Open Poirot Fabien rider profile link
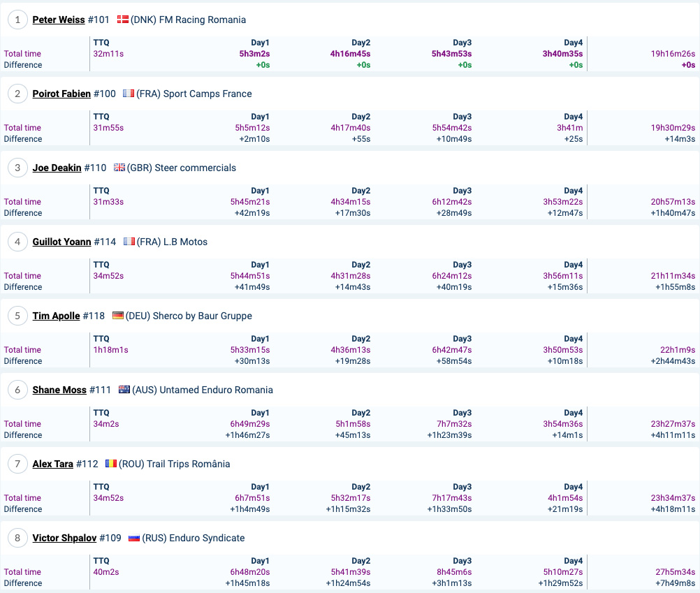 coord(61,94)
